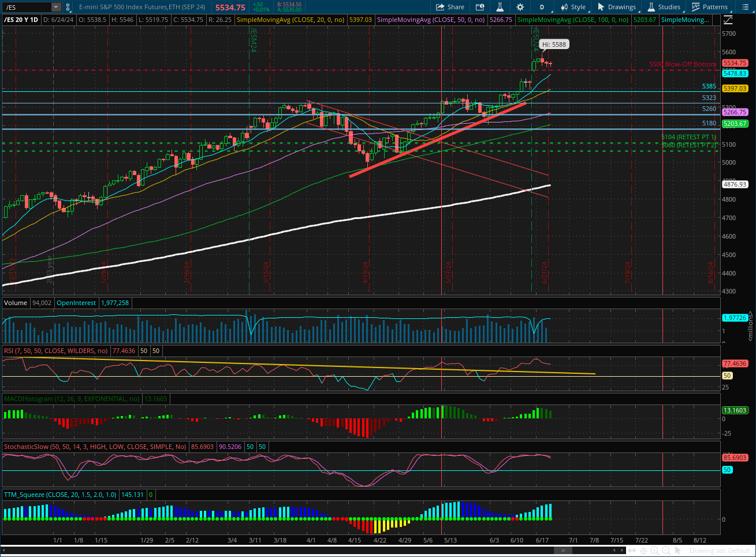Click the 13.1603 MACD axis tag
Image resolution: width=756 pixels, height=557 pixels.
(x=735, y=410)
